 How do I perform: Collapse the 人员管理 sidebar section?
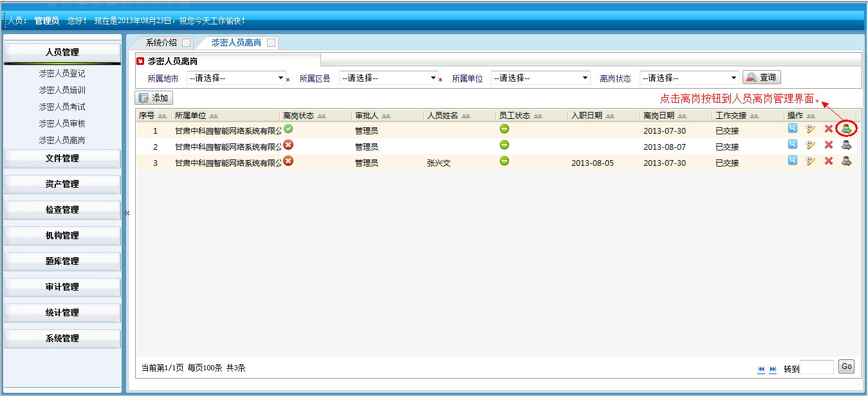62,52
